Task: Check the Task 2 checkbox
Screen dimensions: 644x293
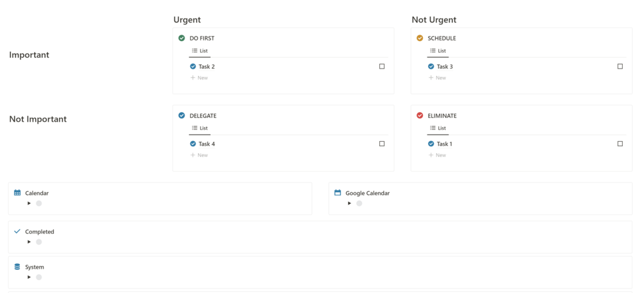Action: click(382, 67)
